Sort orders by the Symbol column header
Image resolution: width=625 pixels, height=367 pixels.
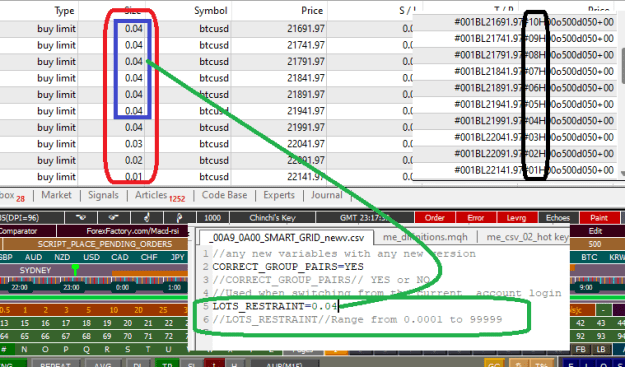pyautogui.click(x=211, y=11)
